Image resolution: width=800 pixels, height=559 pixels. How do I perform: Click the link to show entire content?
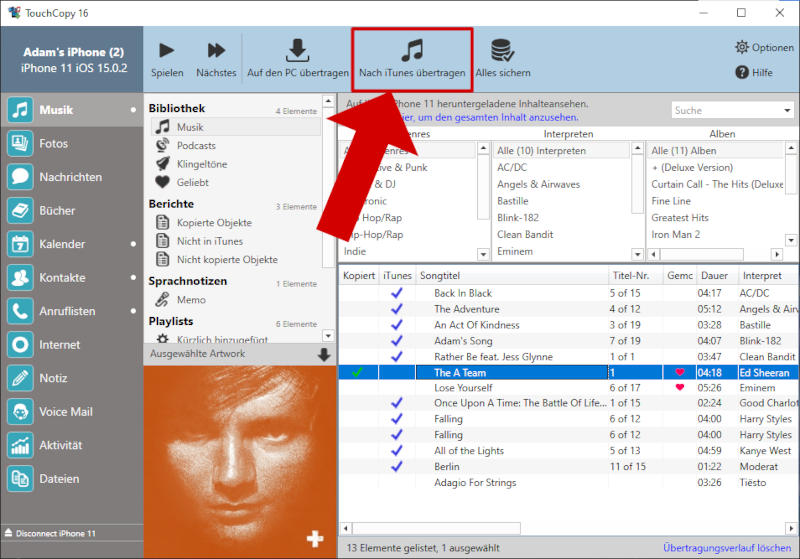click(490, 117)
